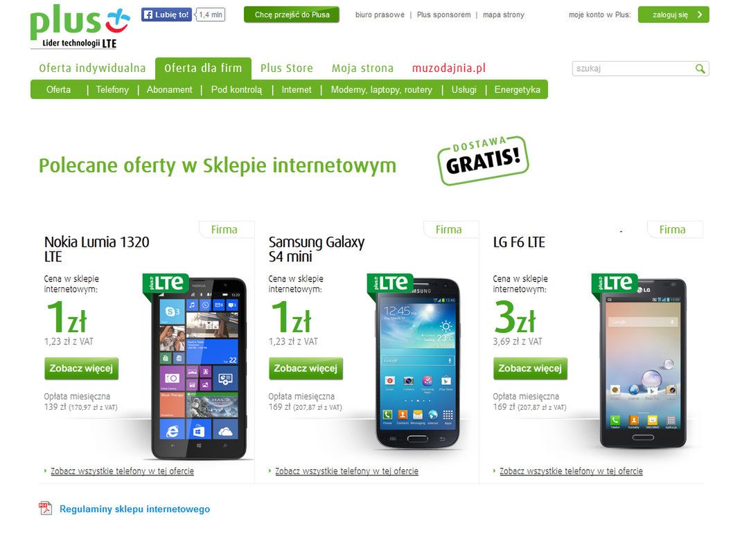Image resolution: width=751 pixels, height=560 pixels.
Task: Open the PDF icon next to Regulaminy
Action: pos(45,508)
